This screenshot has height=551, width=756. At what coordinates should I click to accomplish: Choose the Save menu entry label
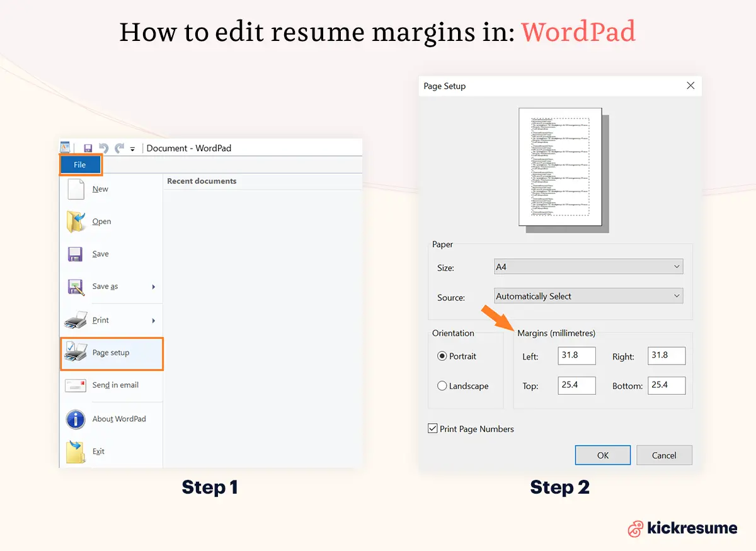click(x=100, y=254)
